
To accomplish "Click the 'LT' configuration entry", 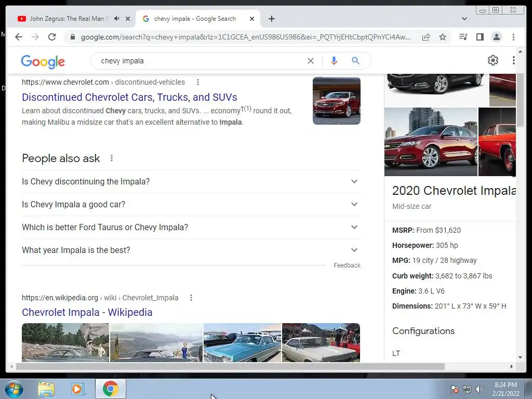I will pyautogui.click(x=396, y=353).
